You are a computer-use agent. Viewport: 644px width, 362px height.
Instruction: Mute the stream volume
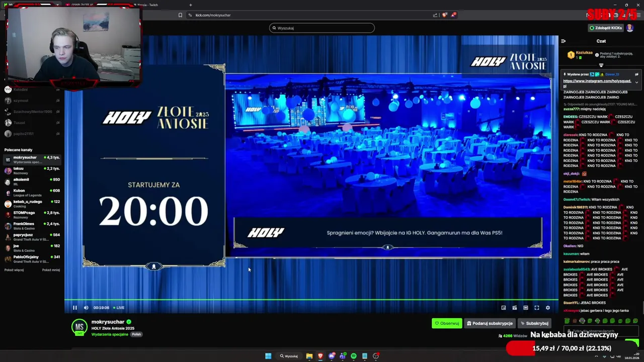(x=86, y=308)
